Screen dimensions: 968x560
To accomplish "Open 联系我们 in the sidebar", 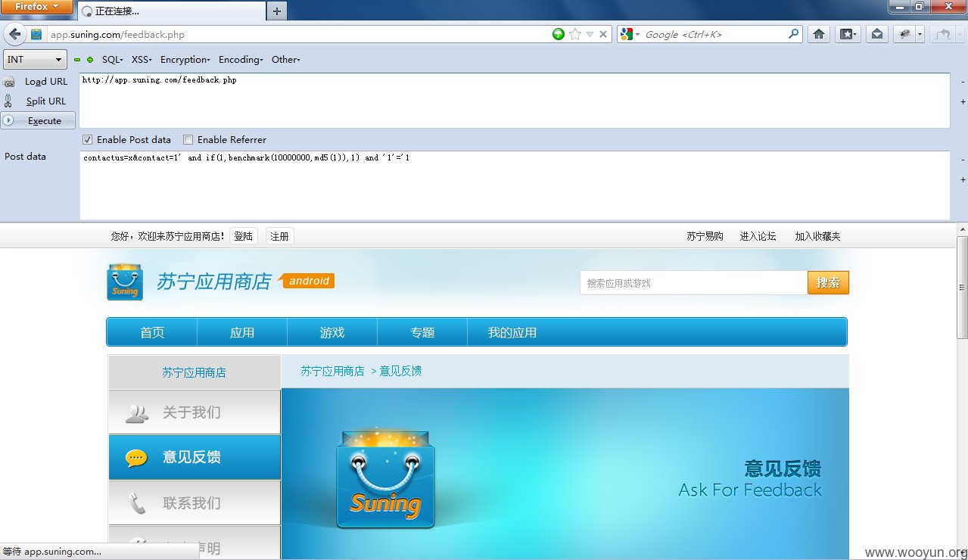I will pos(195,502).
